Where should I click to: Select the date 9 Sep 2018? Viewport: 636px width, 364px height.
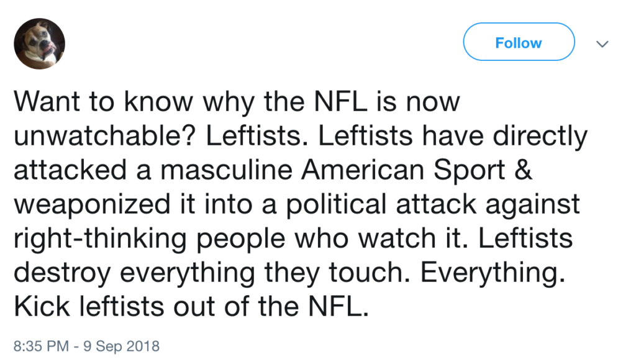121,346
